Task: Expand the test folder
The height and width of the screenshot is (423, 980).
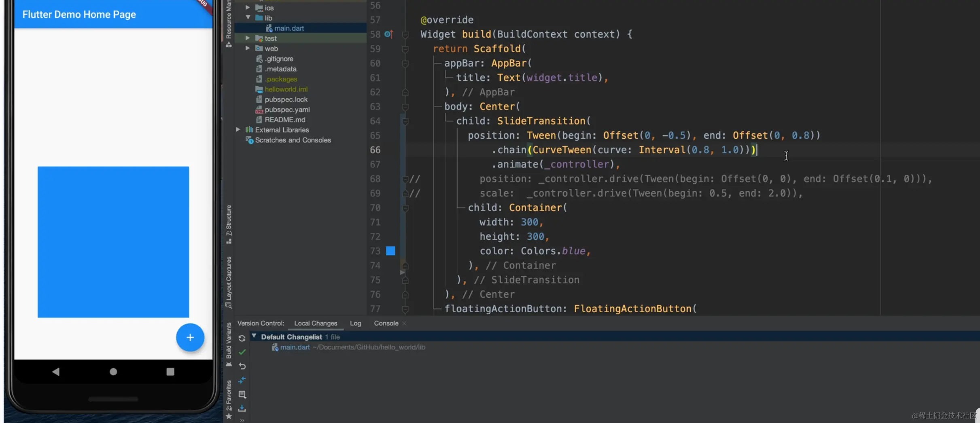Action: click(248, 38)
